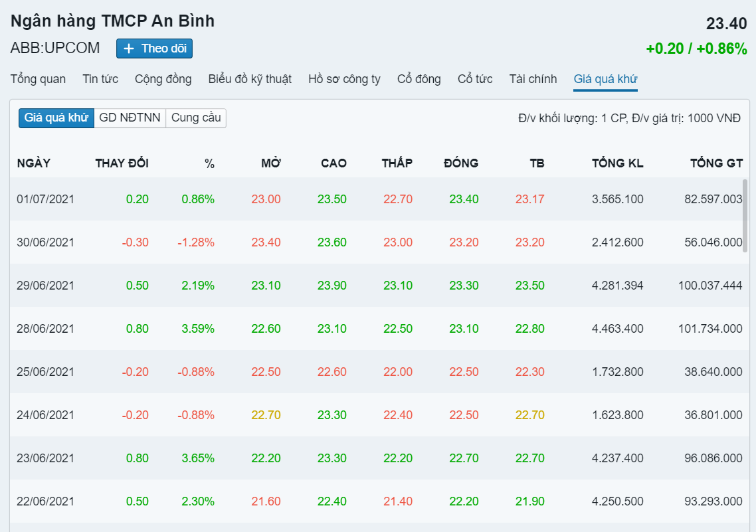
Task: Click the THAY ĐỔI column header
Action: pyautogui.click(x=122, y=163)
